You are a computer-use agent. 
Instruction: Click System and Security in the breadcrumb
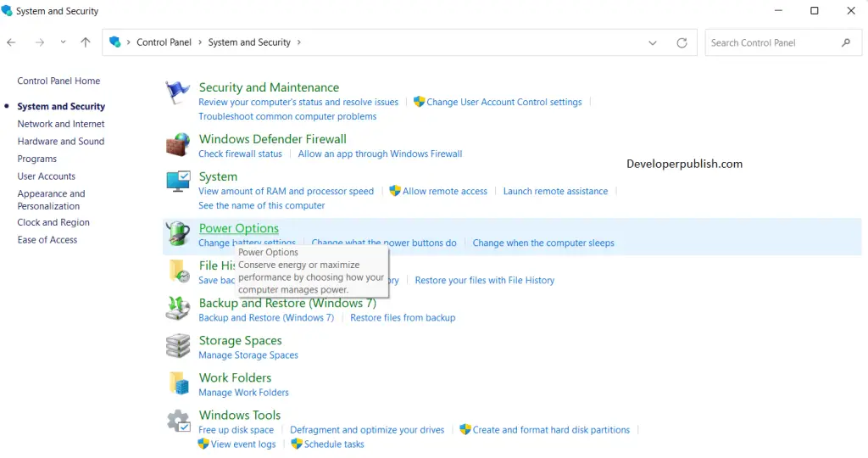point(249,42)
